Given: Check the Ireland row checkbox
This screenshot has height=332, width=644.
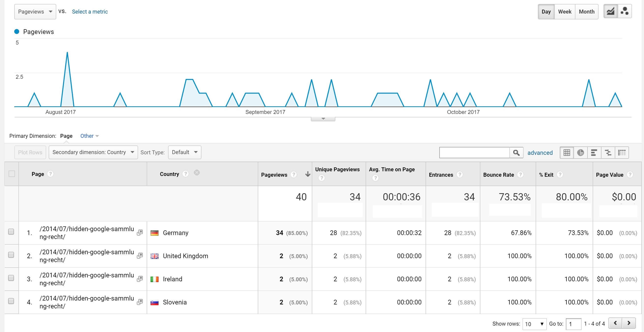Looking at the screenshot, I should pyautogui.click(x=11, y=278).
